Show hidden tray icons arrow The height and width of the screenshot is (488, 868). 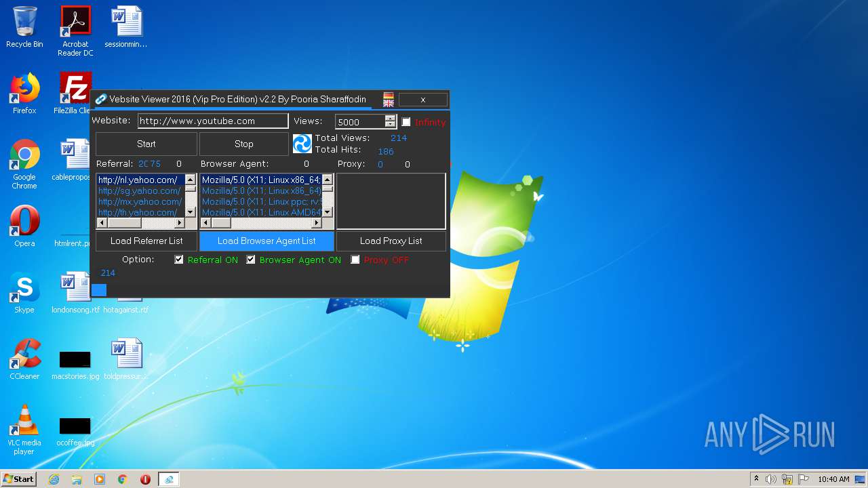click(x=756, y=479)
